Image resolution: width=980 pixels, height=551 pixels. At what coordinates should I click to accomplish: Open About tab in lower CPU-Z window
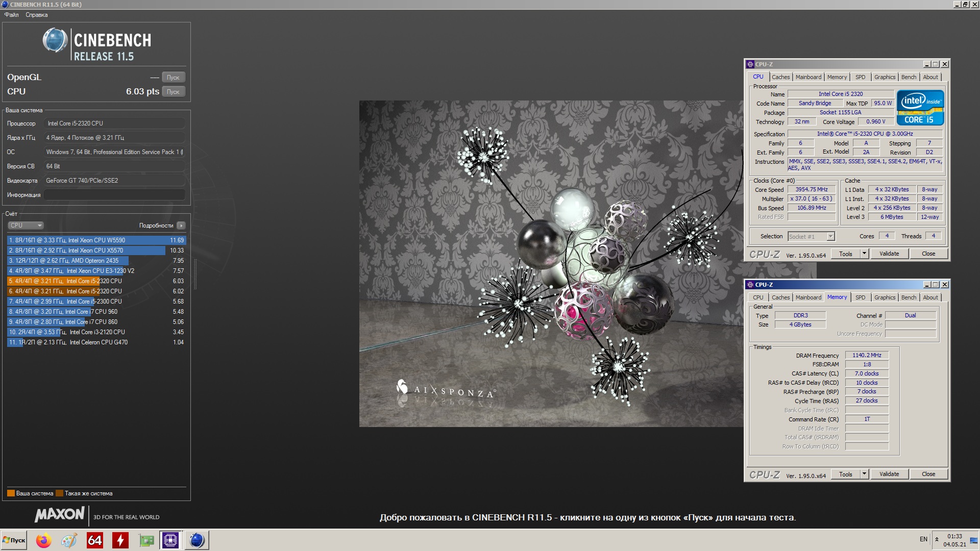pyautogui.click(x=930, y=297)
